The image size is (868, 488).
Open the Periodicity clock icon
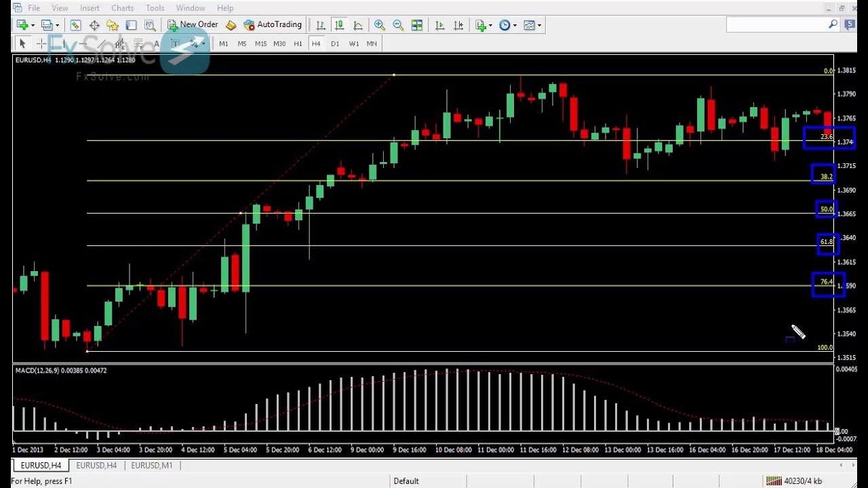[x=505, y=25]
